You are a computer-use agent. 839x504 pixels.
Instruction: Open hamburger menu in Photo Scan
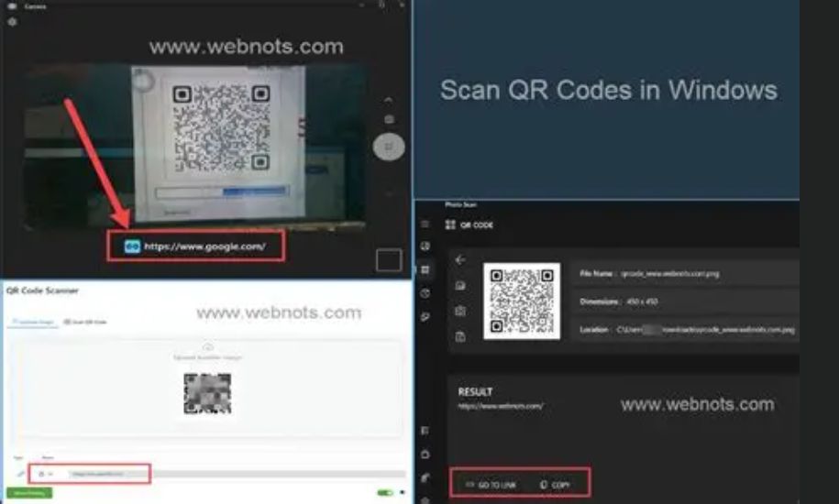425,225
